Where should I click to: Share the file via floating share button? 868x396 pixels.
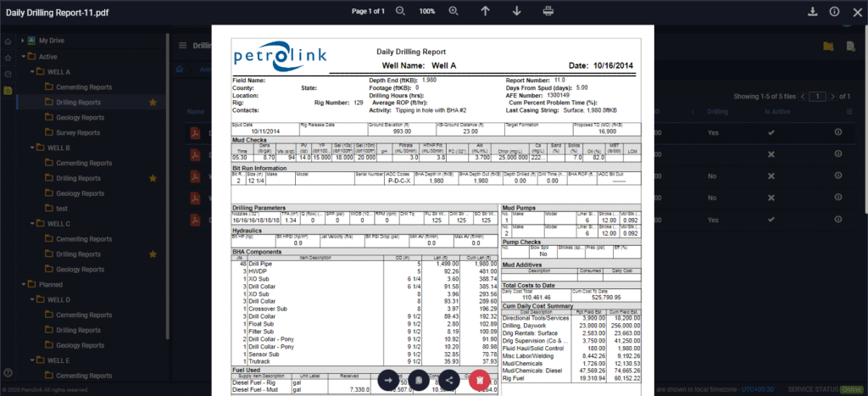pyautogui.click(x=448, y=381)
